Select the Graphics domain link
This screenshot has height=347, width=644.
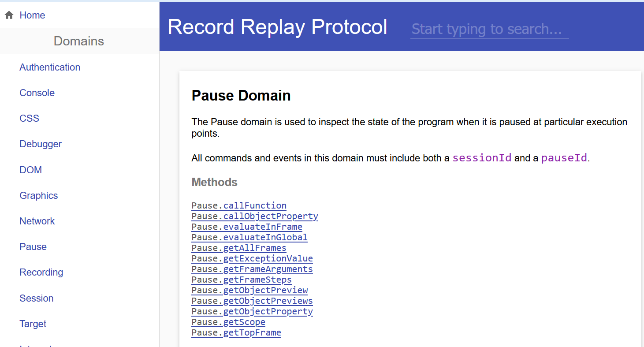point(38,196)
